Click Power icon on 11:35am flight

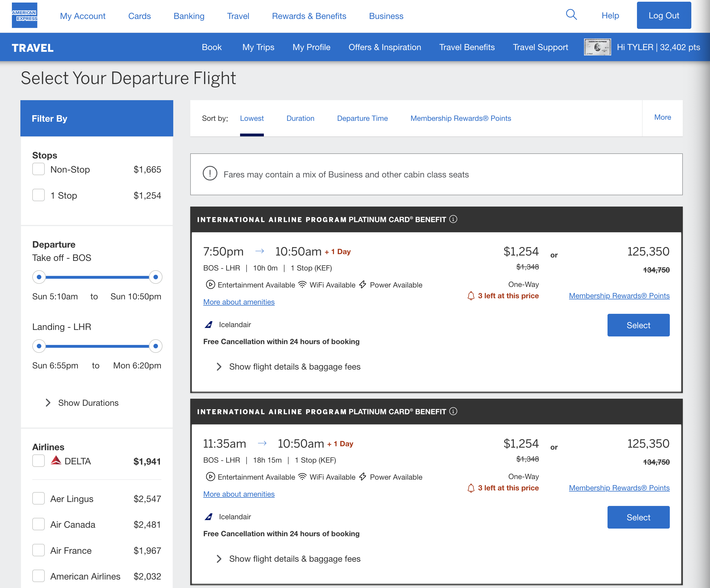363,477
